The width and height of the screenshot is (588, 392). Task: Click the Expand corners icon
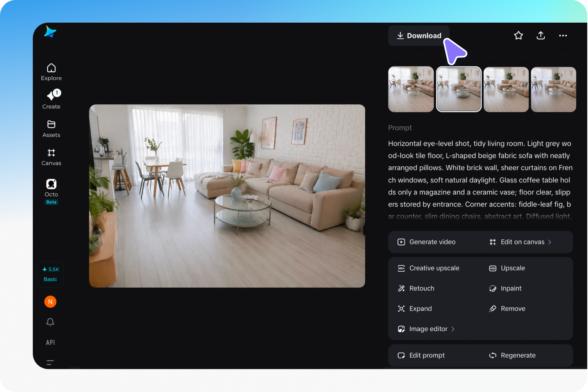click(x=401, y=309)
